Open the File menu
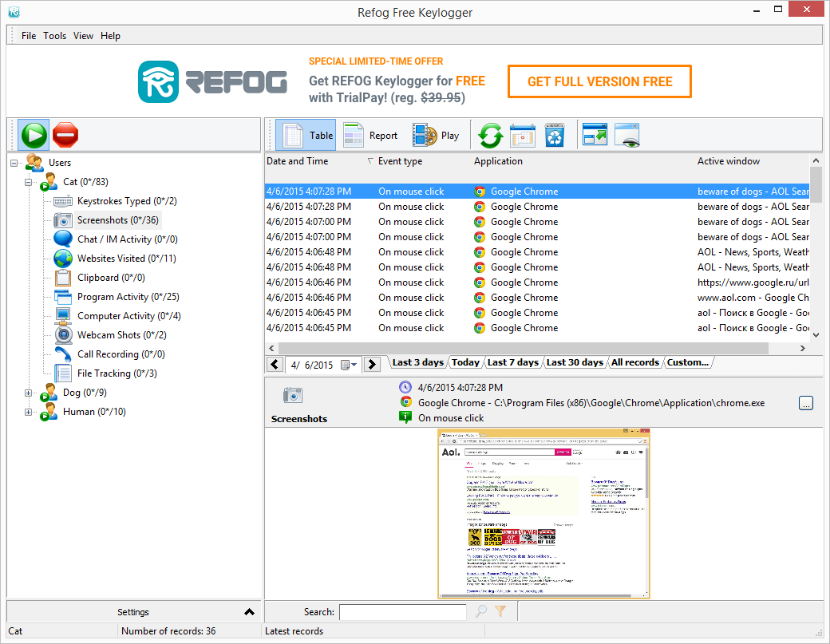This screenshot has width=830, height=644. point(29,35)
